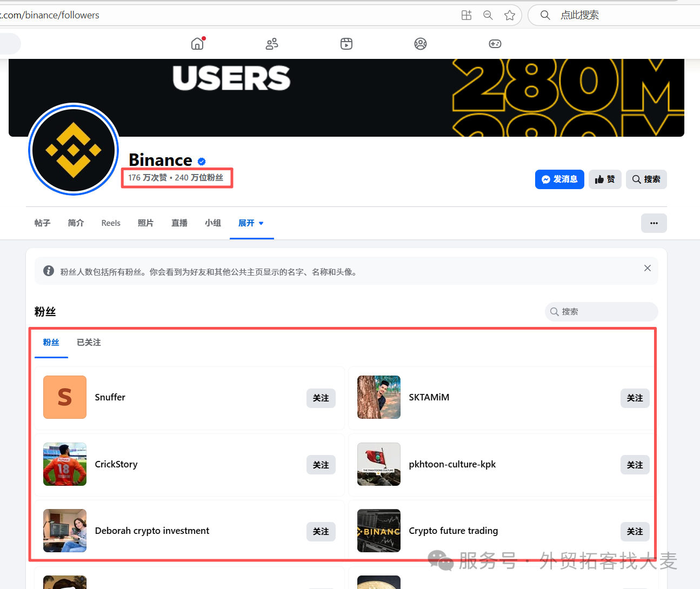Open the three-dot more options button
The width and height of the screenshot is (700, 589).
(654, 223)
